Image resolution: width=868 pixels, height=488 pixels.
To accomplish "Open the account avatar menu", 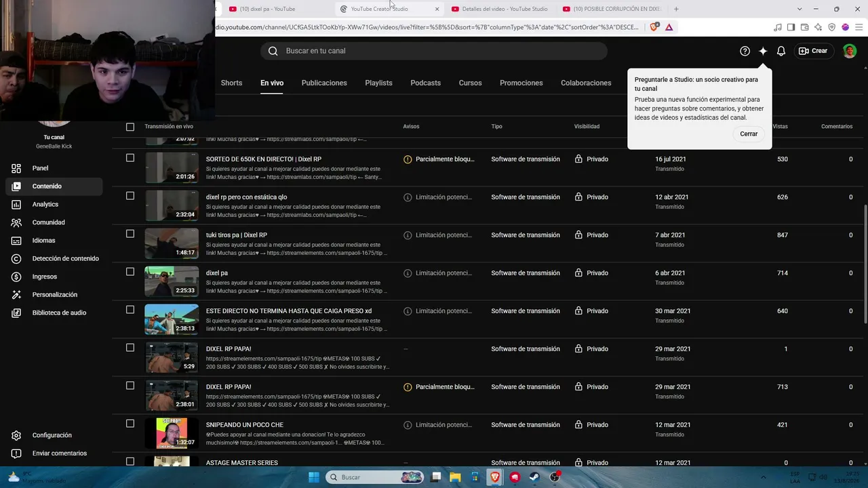I will point(850,51).
